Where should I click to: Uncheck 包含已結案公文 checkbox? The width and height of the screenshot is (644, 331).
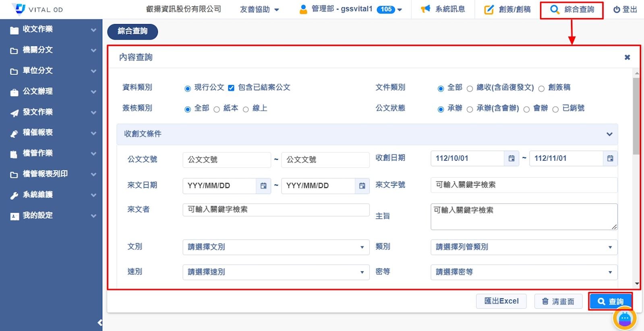(231, 88)
